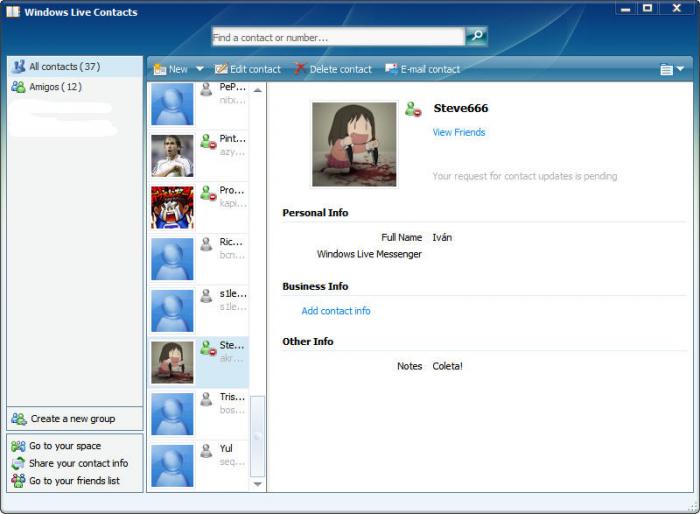
Task: Click the Amigos group people icon
Action: coord(18,87)
